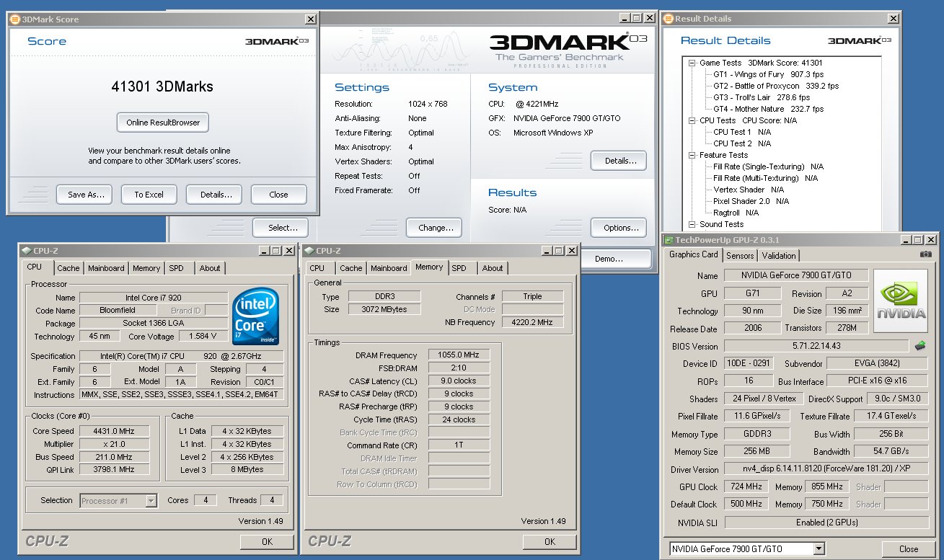Click the GPU Clock 724 MHz field
The width and height of the screenshot is (944, 560).
pyautogui.click(x=747, y=486)
